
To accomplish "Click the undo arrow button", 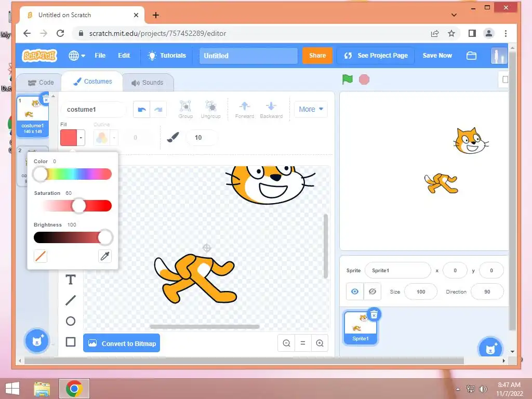I will coord(141,109).
